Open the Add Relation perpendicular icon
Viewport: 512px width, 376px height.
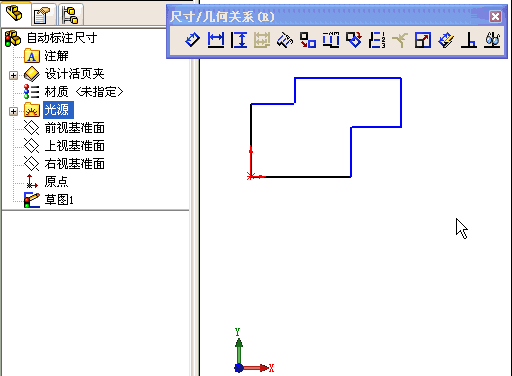point(469,40)
